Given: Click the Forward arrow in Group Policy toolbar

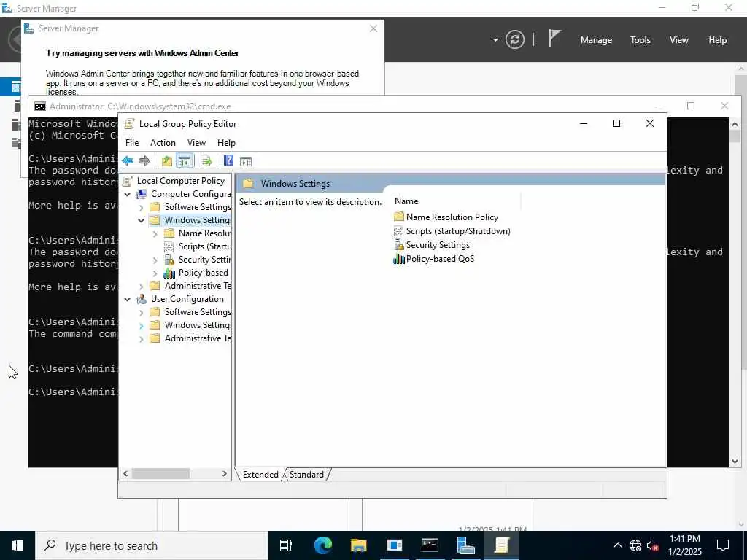Looking at the screenshot, I should [x=144, y=161].
